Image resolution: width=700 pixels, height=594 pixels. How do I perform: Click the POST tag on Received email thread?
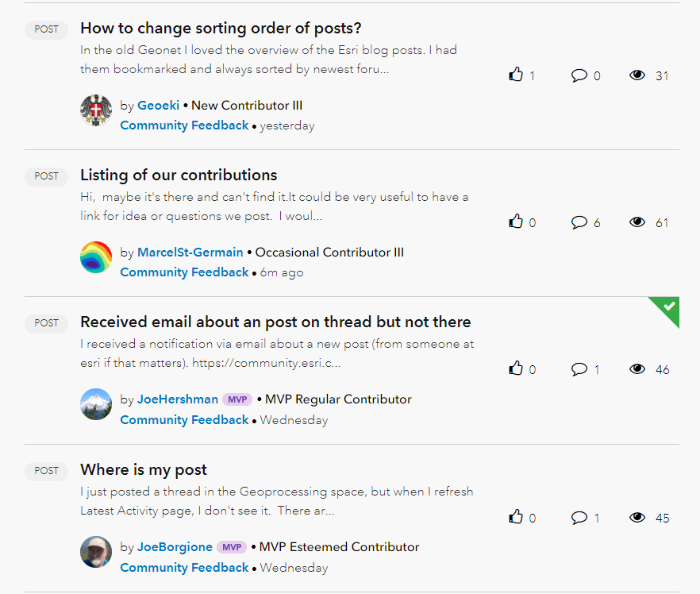click(x=45, y=323)
